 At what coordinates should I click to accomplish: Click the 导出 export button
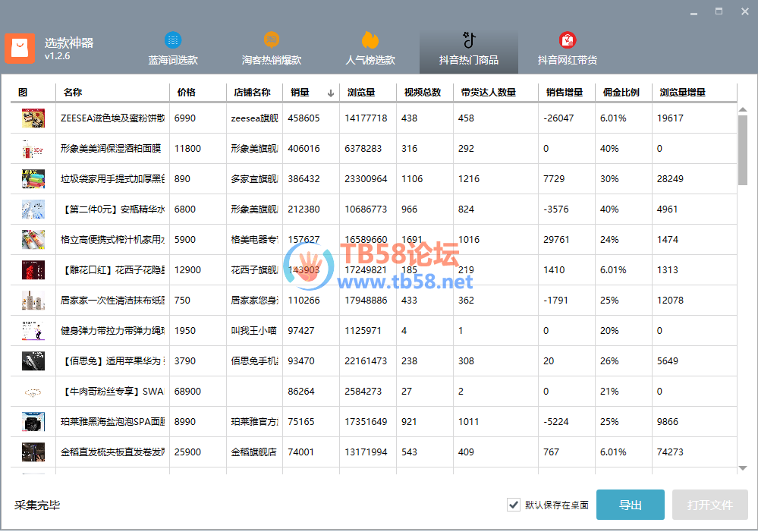click(631, 505)
